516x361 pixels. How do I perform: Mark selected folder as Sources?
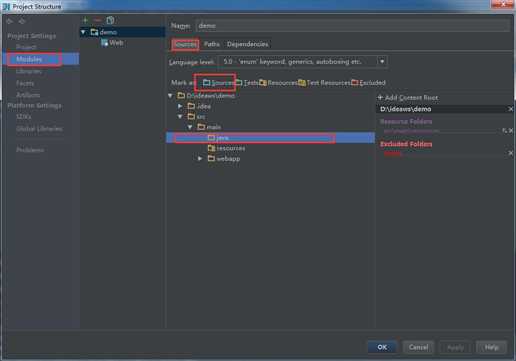click(218, 83)
